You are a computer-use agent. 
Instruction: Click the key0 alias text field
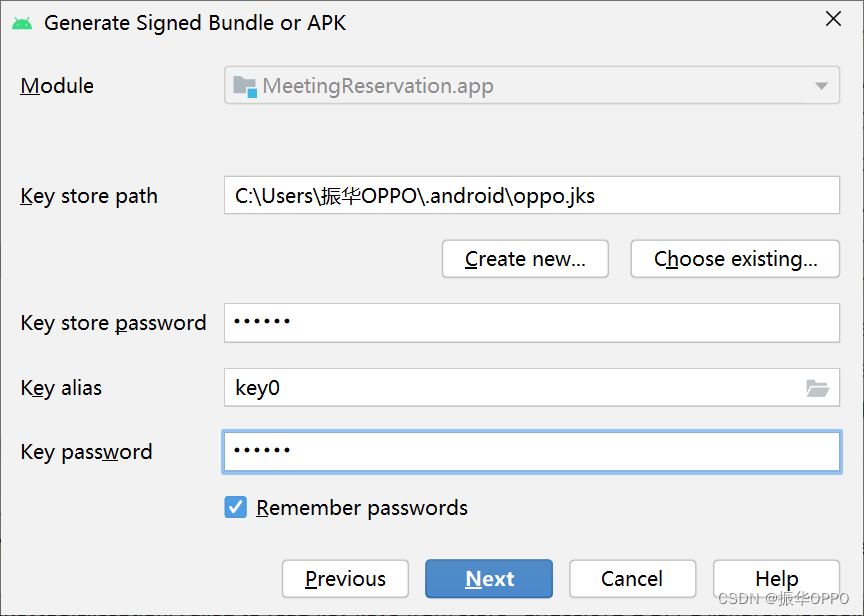[x=520, y=388]
